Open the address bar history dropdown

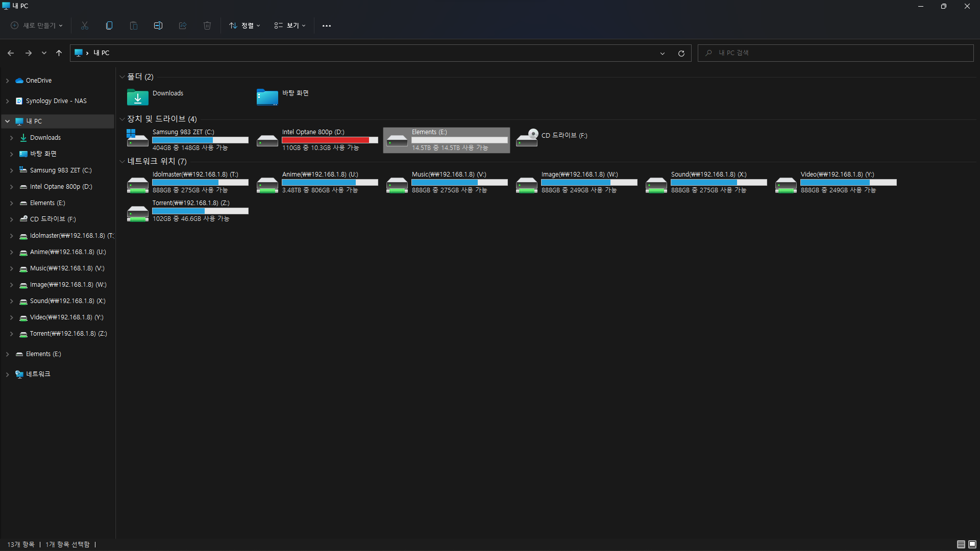(x=663, y=53)
